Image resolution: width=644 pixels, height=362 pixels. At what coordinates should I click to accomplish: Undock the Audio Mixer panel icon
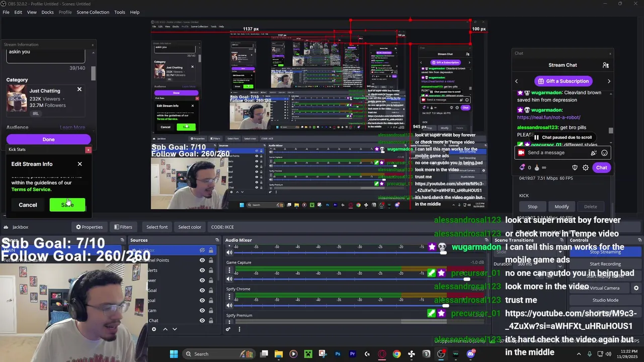[x=487, y=240]
